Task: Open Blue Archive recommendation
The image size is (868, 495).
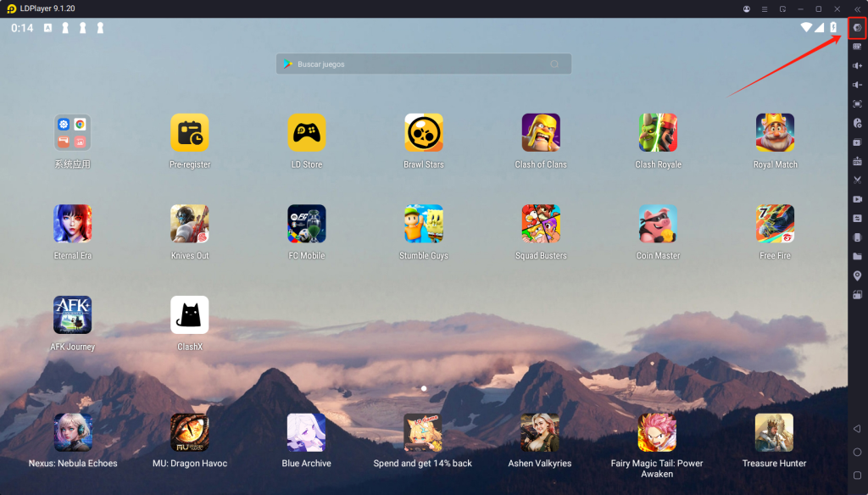Action: (306, 432)
